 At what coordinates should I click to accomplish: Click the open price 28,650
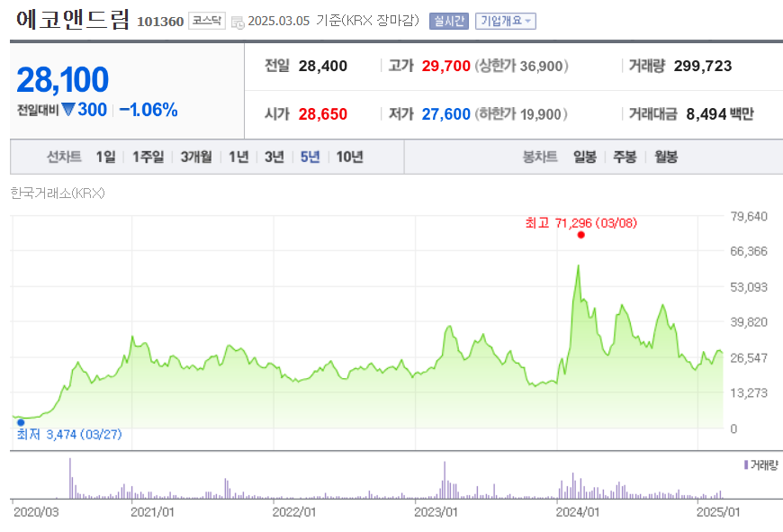pyautogui.click(x=322, y=114)
